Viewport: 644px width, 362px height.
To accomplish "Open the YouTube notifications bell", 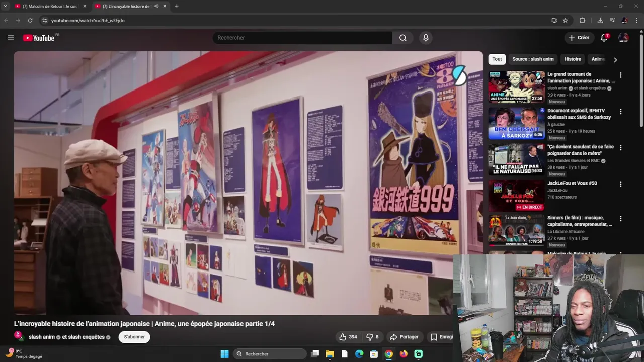I will pos(604,38).
